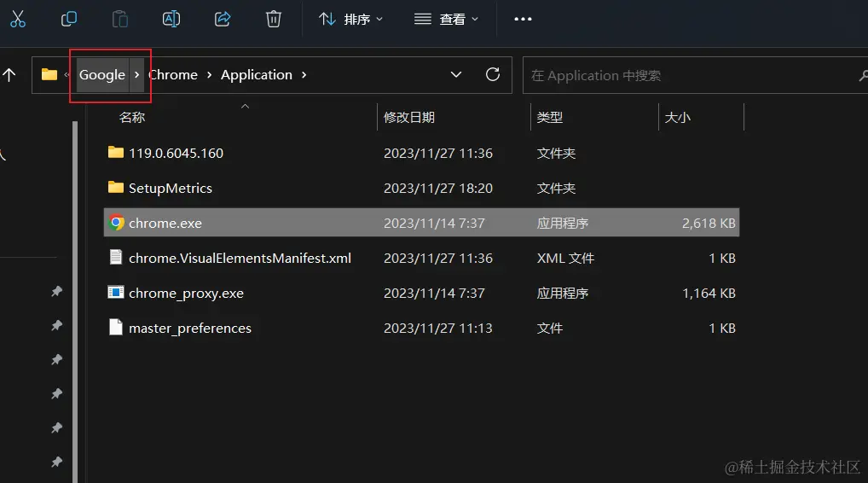The image size is (868, 483).
Task: Sort by the 大小 column header
Action: [678, 118]
